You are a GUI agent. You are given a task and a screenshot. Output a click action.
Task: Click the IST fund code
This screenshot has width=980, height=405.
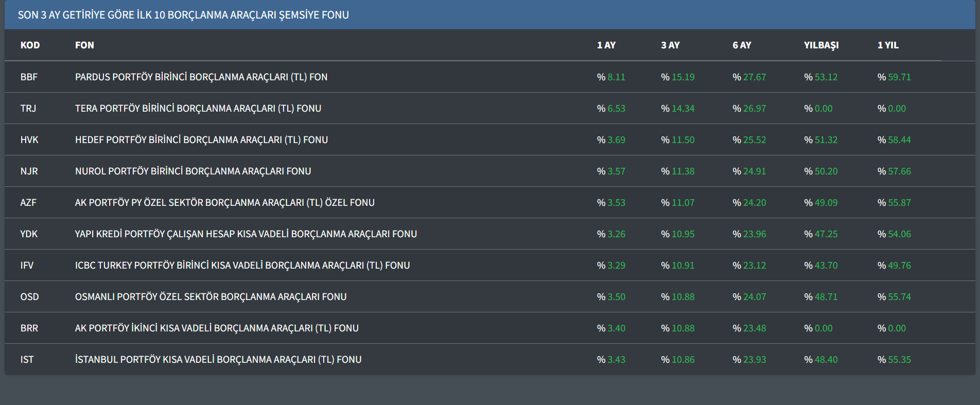click(x=27, y=360)
